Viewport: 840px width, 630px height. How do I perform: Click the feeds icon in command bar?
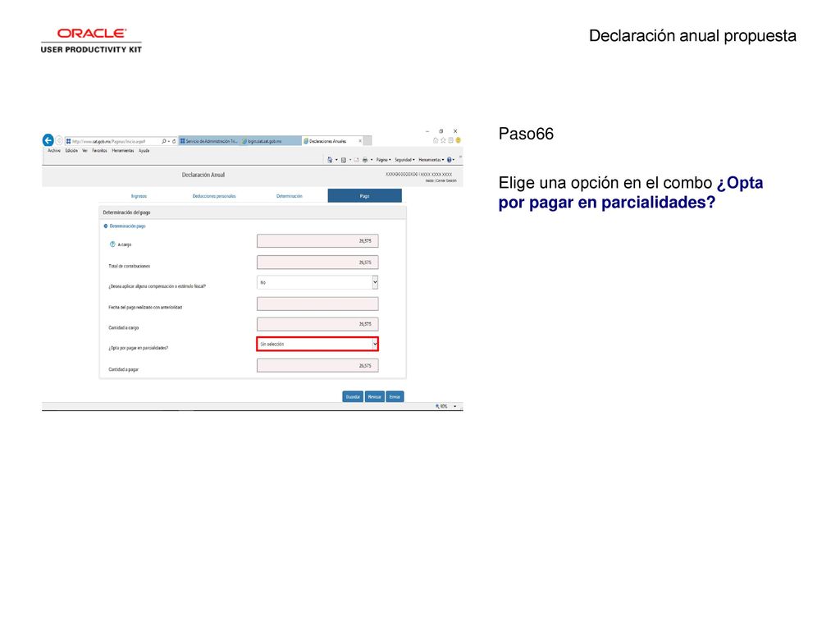[x=344, y=160]
